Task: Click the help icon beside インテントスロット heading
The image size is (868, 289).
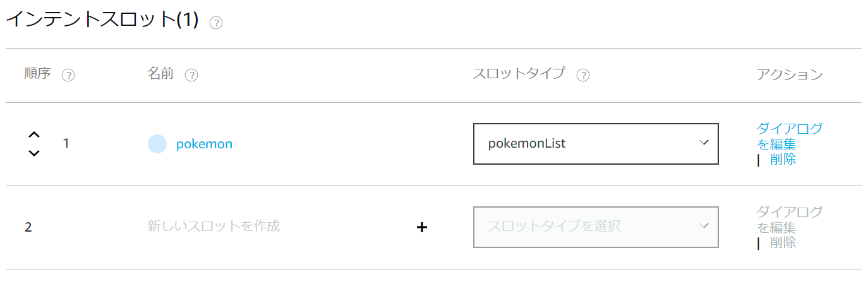Action: (216, 23)
